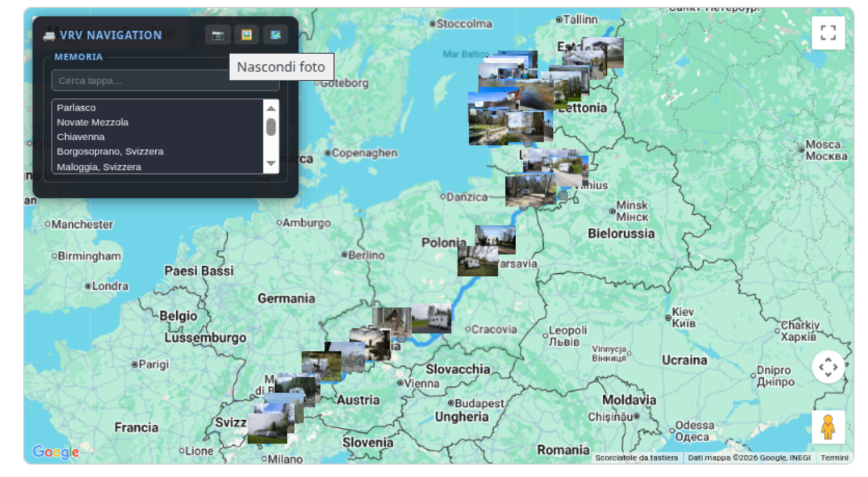This screenshot has height=477, width=868.
Task: Click the Germania country label
Action: click(x=286, y=298)
